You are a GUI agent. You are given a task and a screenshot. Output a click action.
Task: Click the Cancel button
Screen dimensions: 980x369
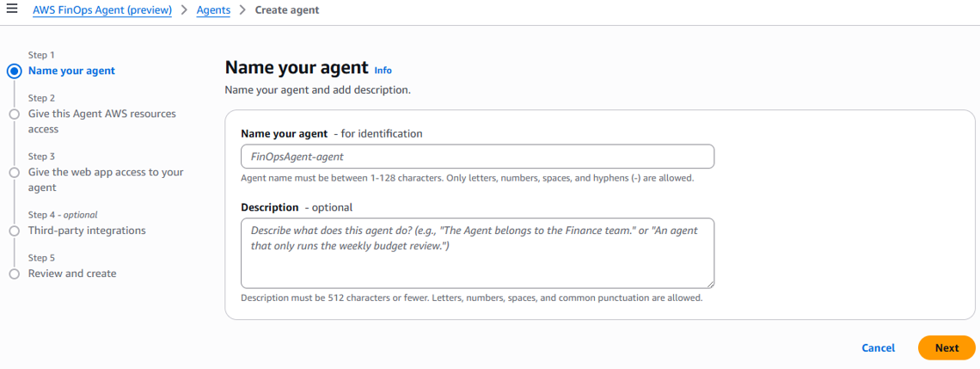[878, 347]
